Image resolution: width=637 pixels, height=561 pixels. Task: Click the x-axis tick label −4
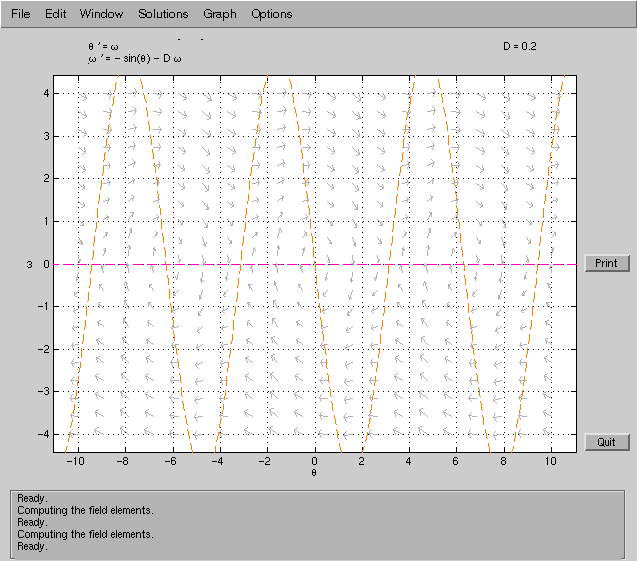(217, 461)
